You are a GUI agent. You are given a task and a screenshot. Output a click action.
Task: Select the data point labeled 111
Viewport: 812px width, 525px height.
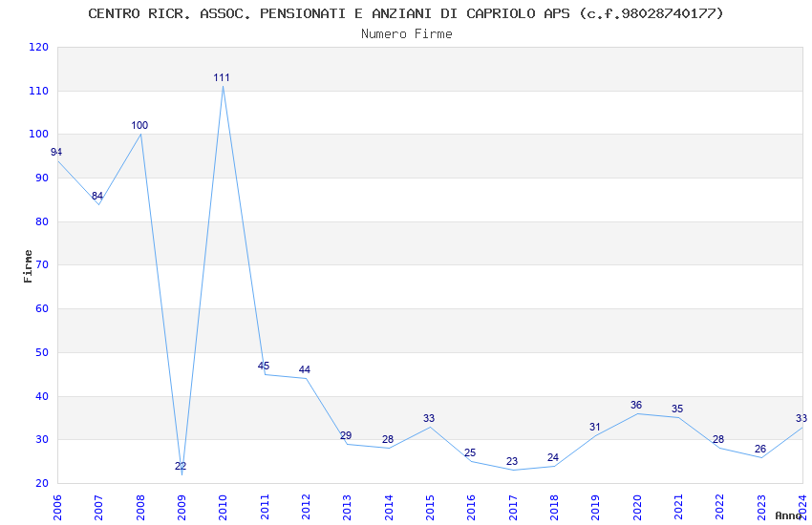point(222,77)
